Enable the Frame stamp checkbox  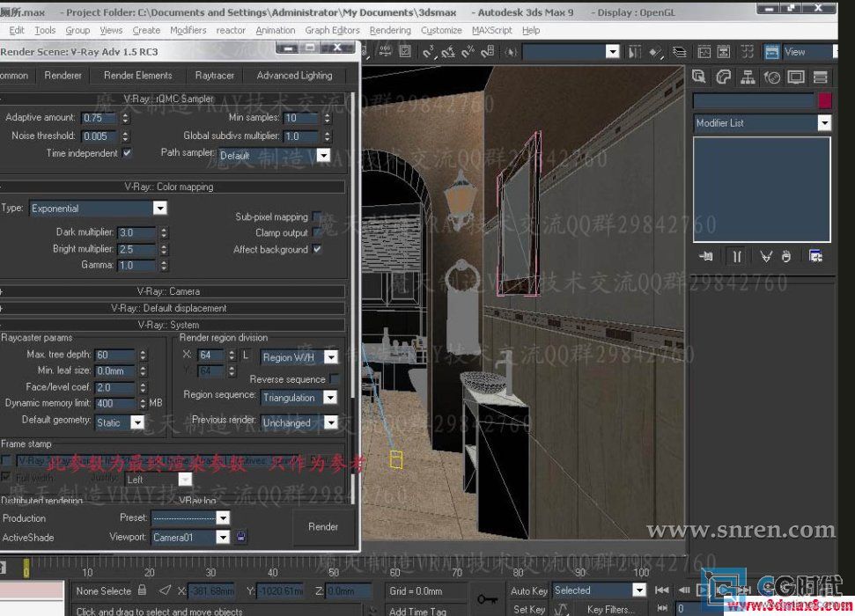tap(6, 460)
